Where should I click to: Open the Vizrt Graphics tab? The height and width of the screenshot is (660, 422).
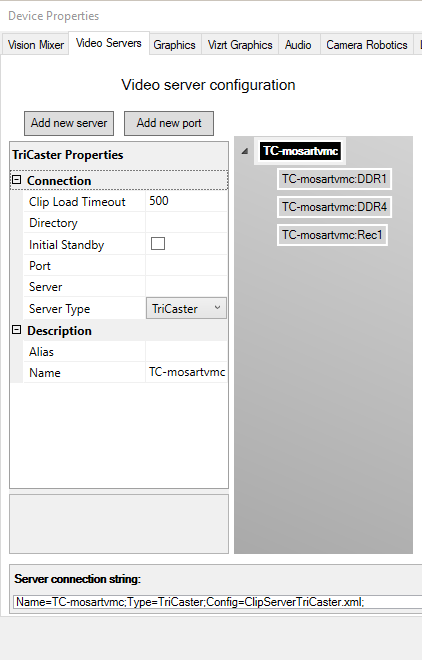(x=240, y=45)
